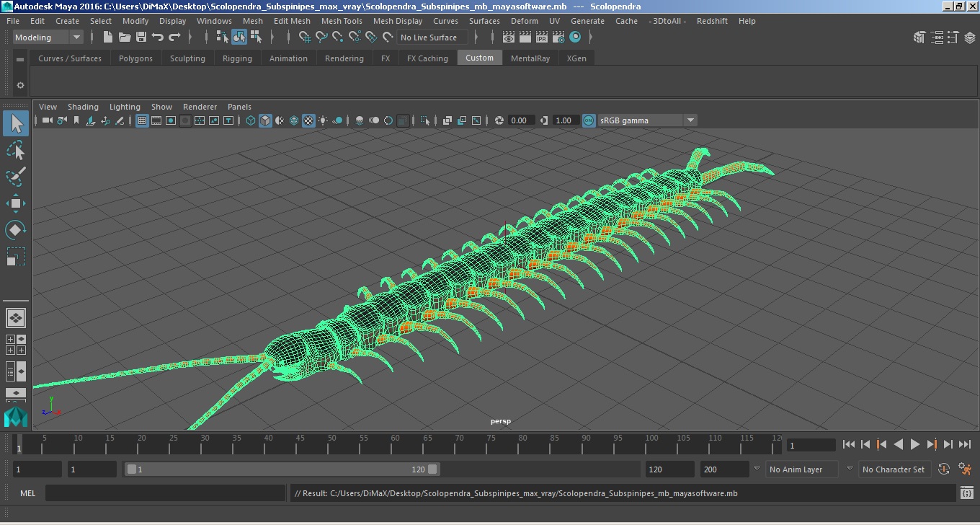The width and height of the screenshot is (980, 525).
Task: Activate the Rotate tool
Action: point(16,230)
